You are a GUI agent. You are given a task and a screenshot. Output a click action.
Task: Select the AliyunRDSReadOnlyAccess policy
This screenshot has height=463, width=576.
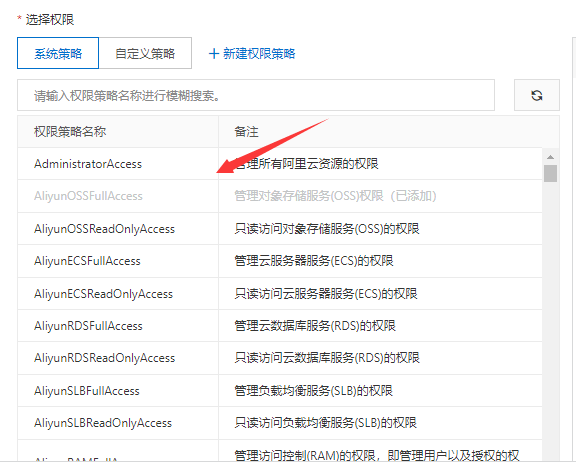(104, 358)
